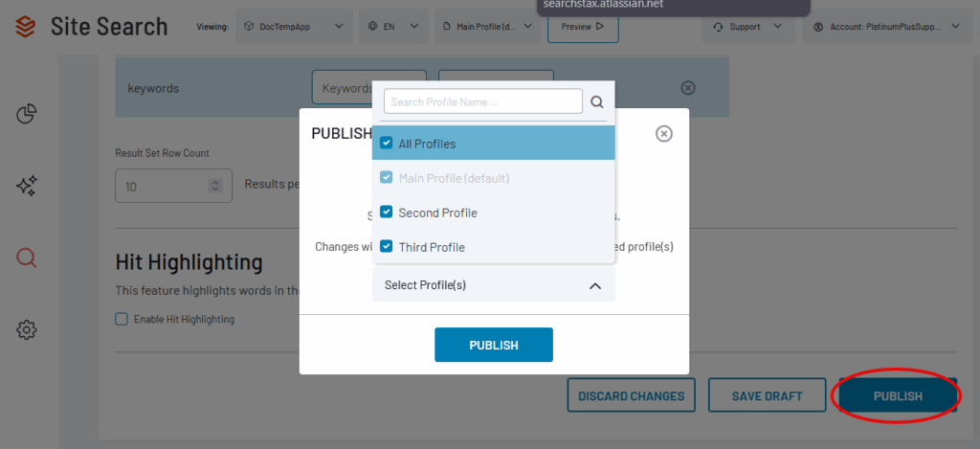
Task: Uncheck the Second Profile checkbox
Action: pyautogui.click(x=387, y=213)
